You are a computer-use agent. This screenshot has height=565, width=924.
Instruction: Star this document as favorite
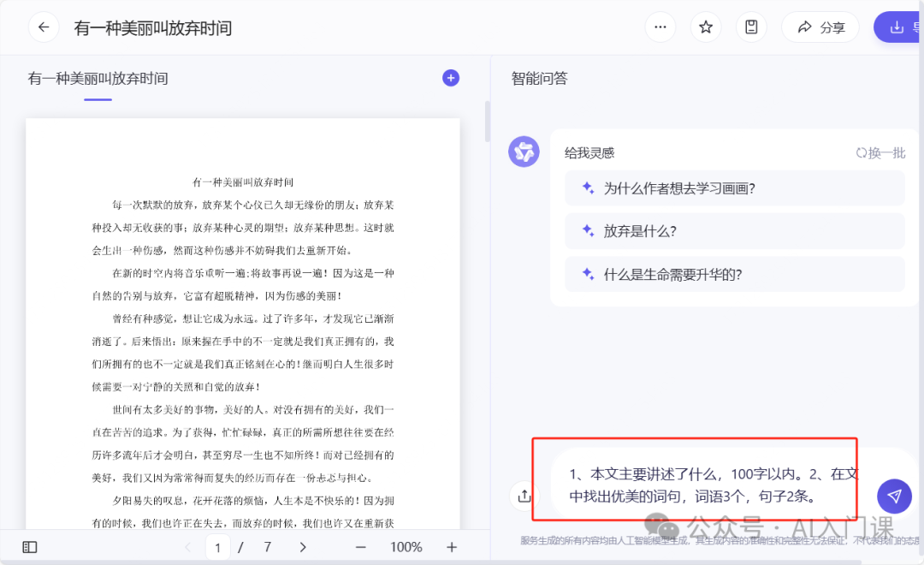click(706, 27)
